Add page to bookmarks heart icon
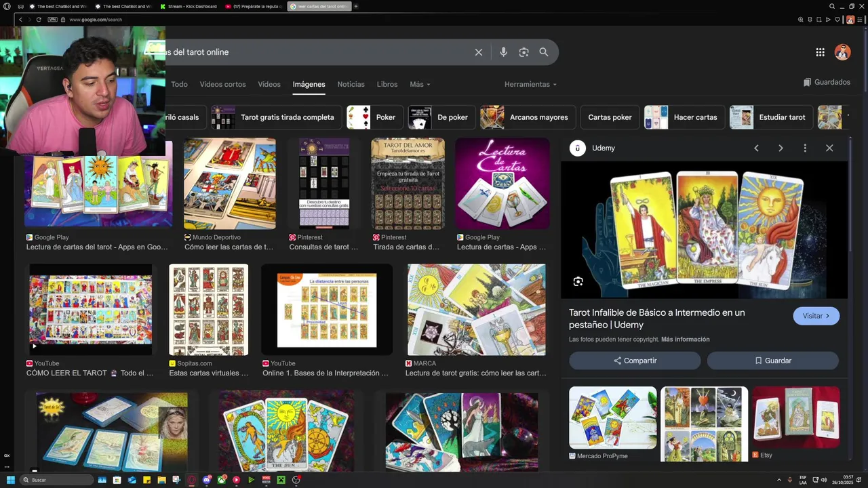This screenshot has width=868, height=488. (837, 20)
